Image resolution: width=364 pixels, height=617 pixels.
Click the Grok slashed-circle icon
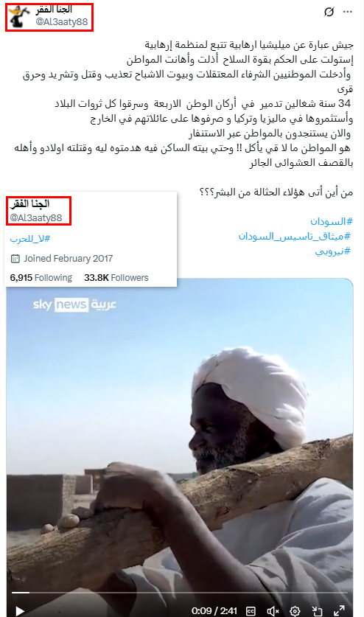(x=329, y=12)
